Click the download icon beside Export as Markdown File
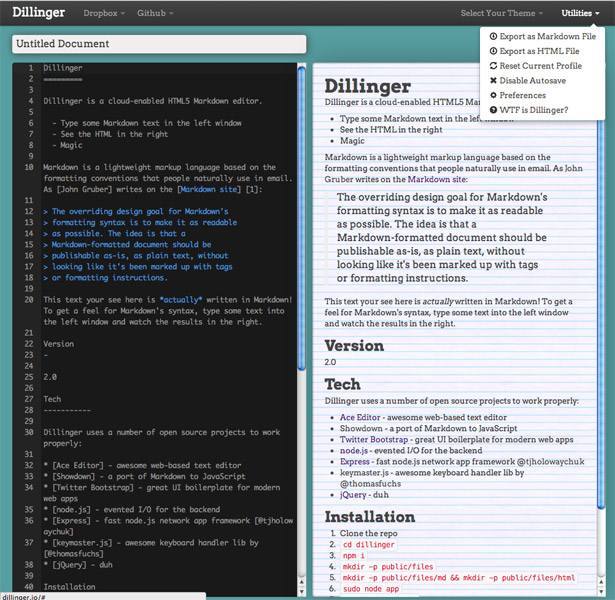 (493, 36)
